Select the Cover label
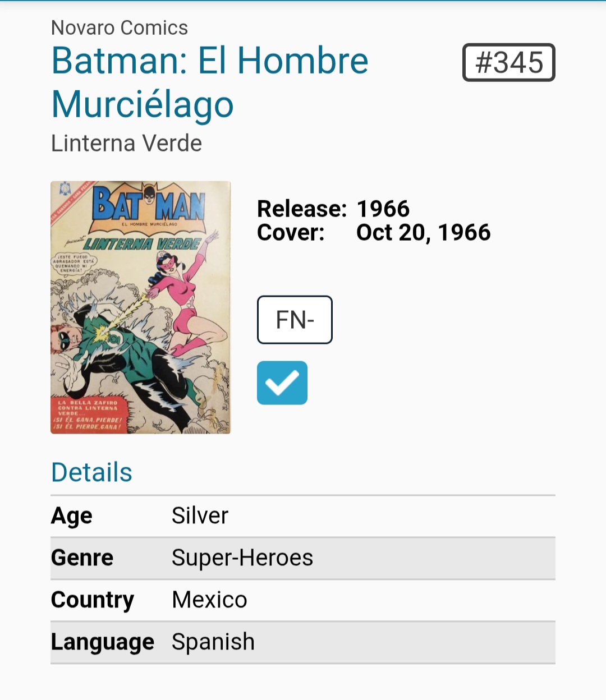 291,232
